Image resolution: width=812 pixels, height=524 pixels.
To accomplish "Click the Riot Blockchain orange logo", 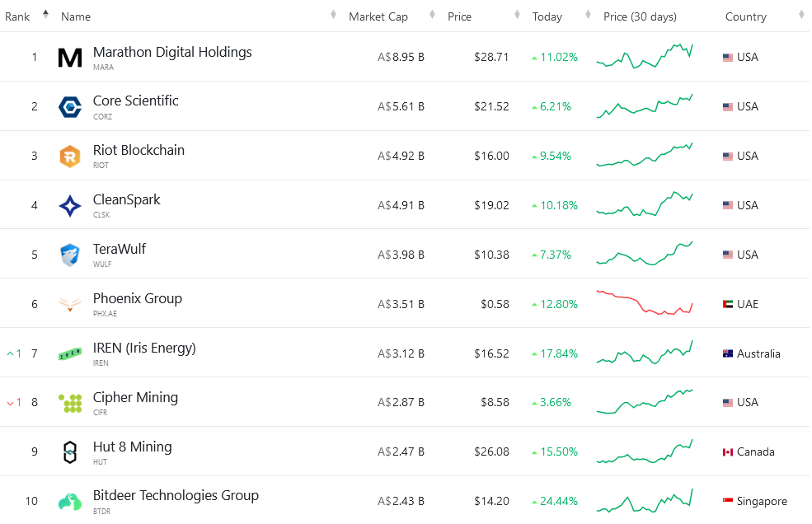I will pyautogui.click(x=70, y=157).
